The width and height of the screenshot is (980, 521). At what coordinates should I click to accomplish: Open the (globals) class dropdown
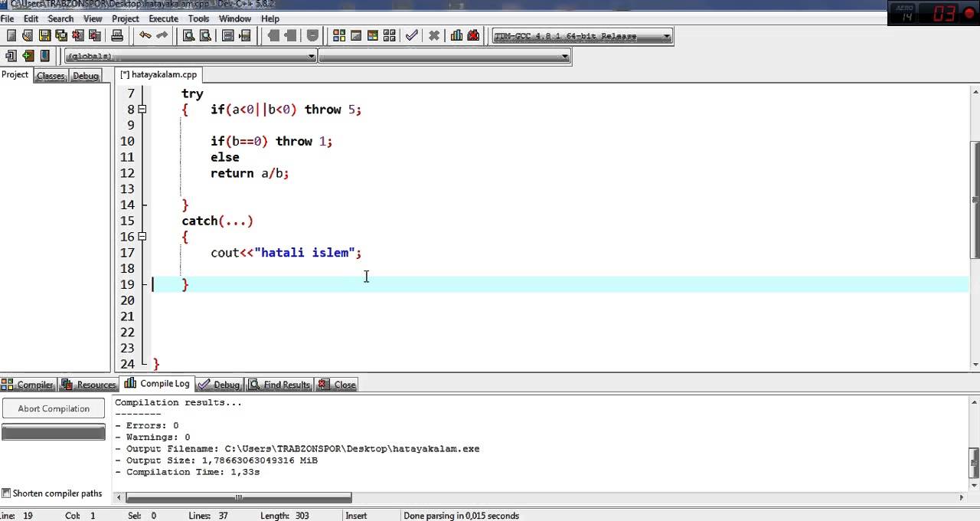tap(191, 56)
